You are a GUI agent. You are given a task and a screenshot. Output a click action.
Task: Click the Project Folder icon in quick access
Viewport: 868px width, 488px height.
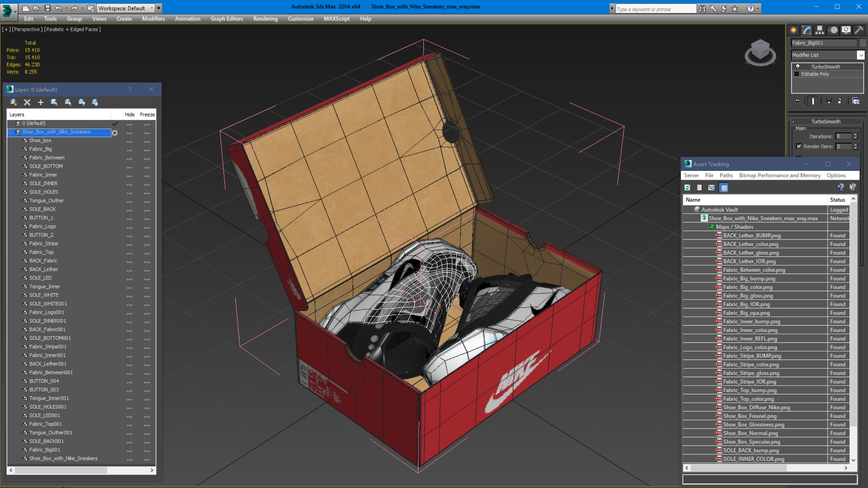pyautogui.click(x=91, y=8)
